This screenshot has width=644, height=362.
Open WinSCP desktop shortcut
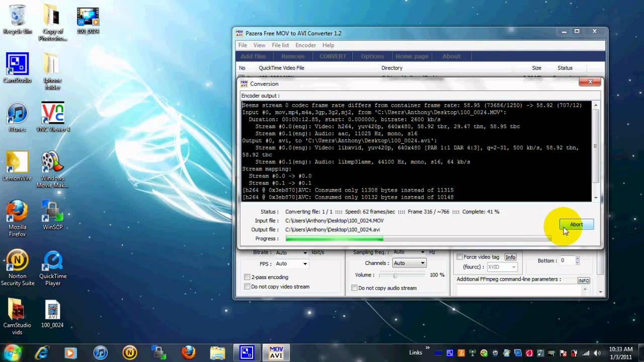(x=52, y=215)
